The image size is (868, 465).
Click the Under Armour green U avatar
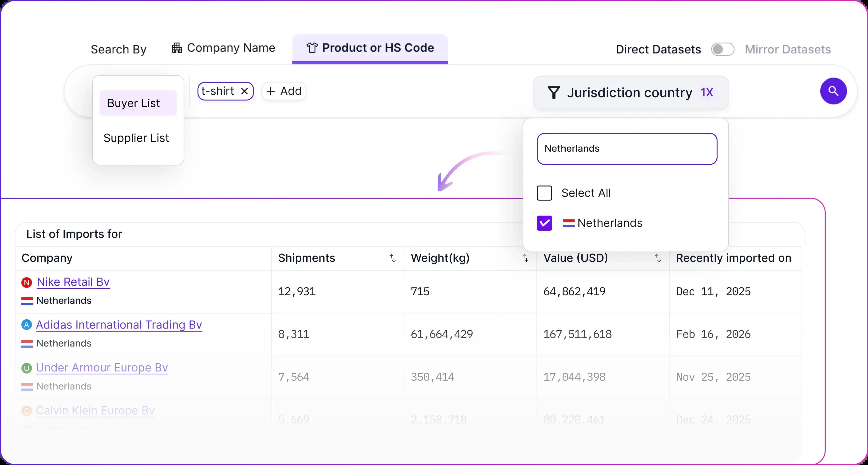[27, 368]
